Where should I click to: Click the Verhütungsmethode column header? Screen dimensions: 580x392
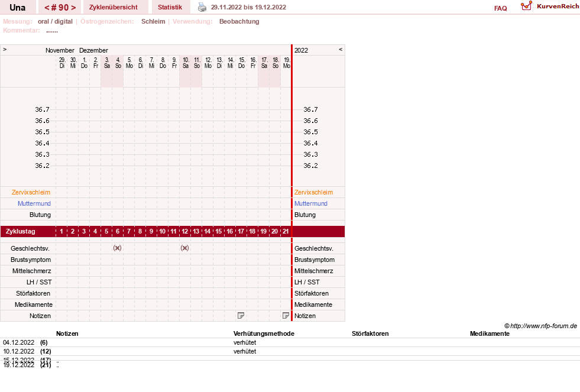pos(264,333)
